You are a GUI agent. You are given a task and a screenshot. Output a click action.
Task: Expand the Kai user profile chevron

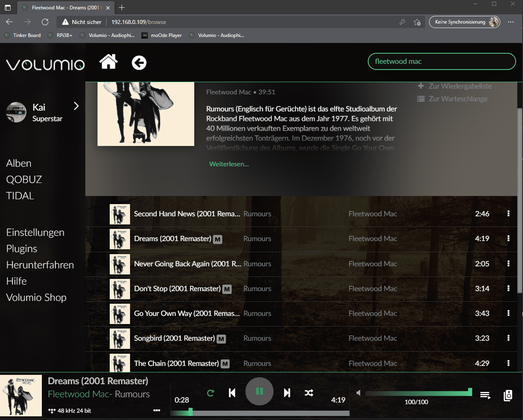(x=76, y=107)
